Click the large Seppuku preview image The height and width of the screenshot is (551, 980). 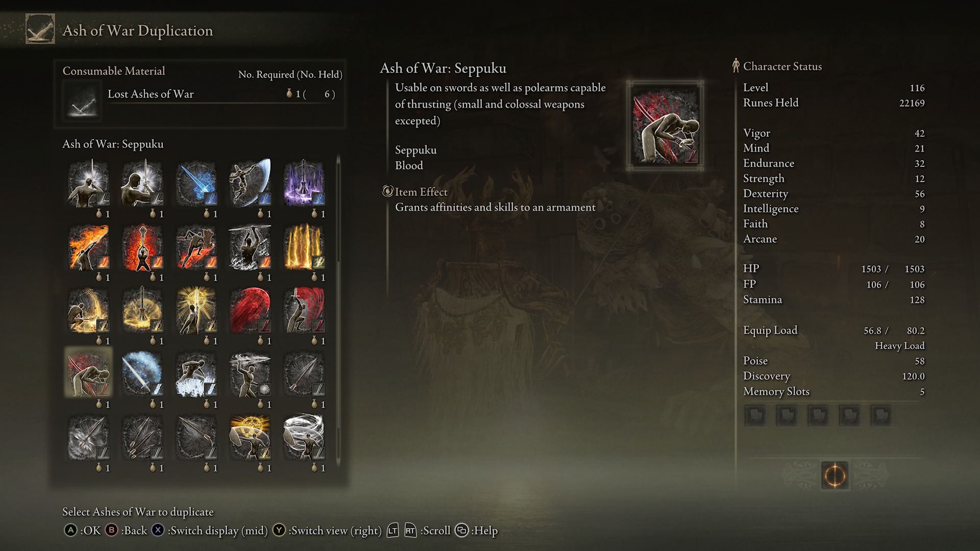(665, 125)
